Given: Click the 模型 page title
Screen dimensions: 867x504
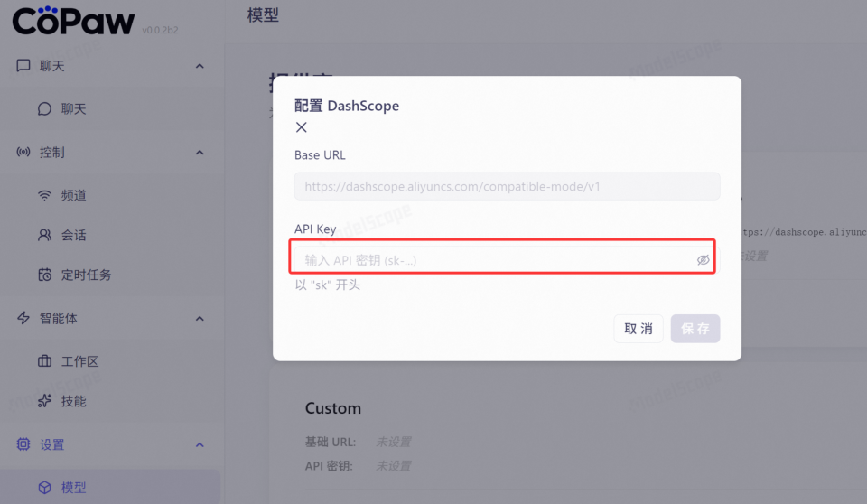Looking at the screenshot, I should (263, 15).
